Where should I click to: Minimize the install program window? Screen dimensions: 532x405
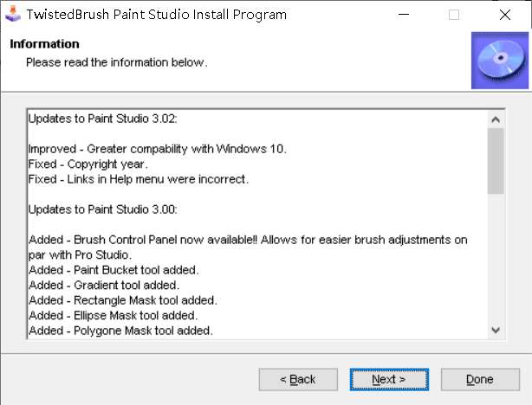(x=404, y=15)
